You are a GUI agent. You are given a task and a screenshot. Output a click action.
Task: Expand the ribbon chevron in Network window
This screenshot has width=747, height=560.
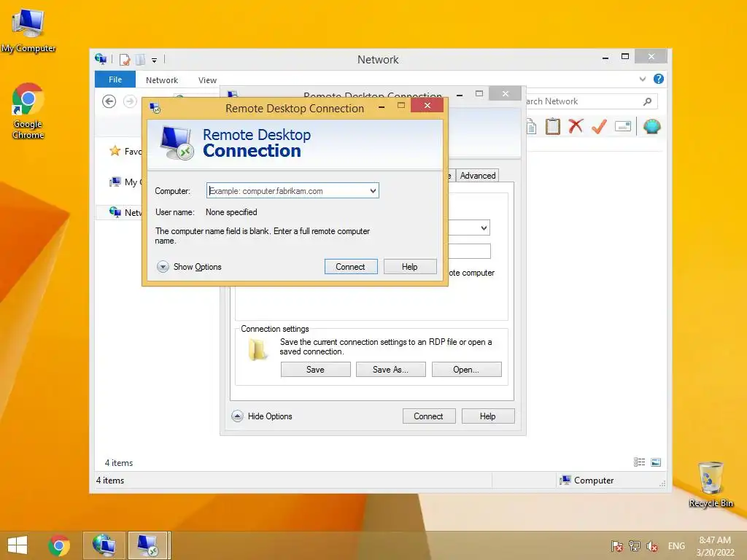[642, 79]
